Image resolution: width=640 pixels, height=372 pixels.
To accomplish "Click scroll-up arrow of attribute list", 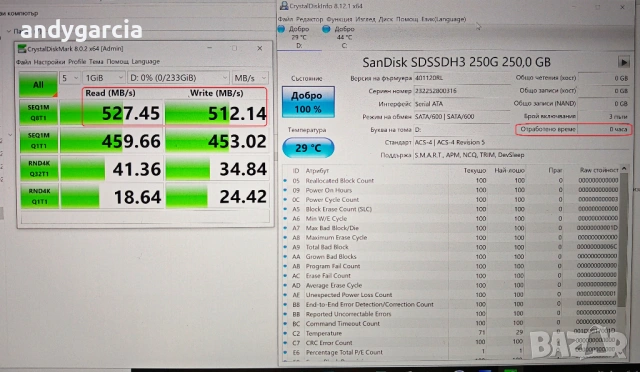I will (x=623, y=169).
